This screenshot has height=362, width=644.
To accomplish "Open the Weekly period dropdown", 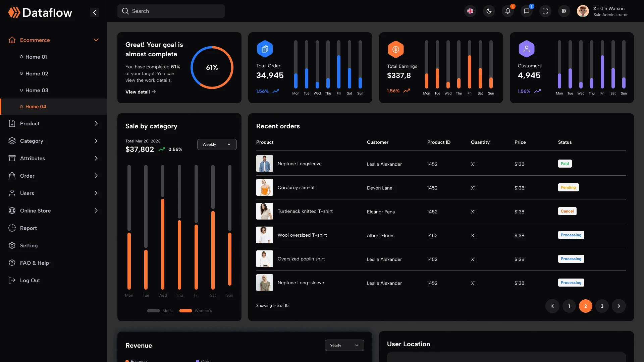I will [x=217, y=144].
